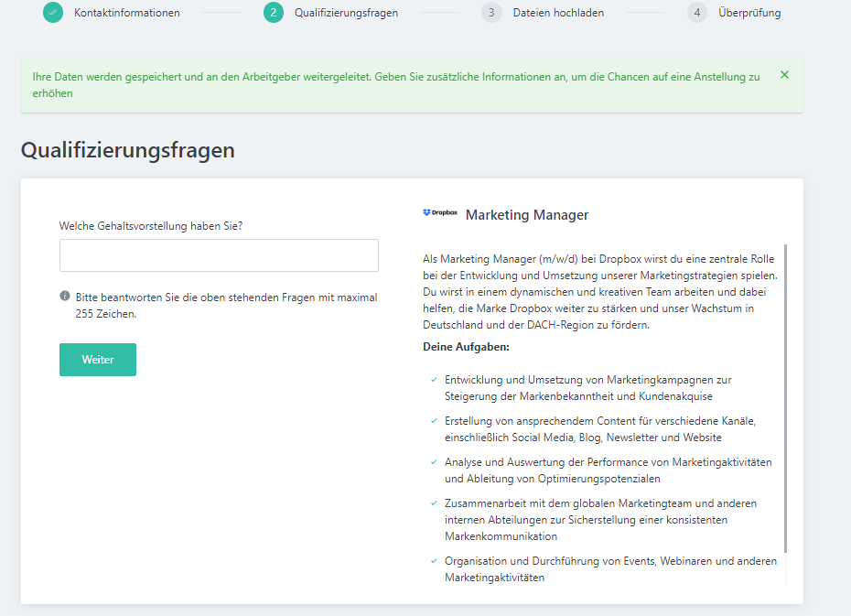851x616 pixels.
Task: Open the Überprüfung step label
Action: 749,13
